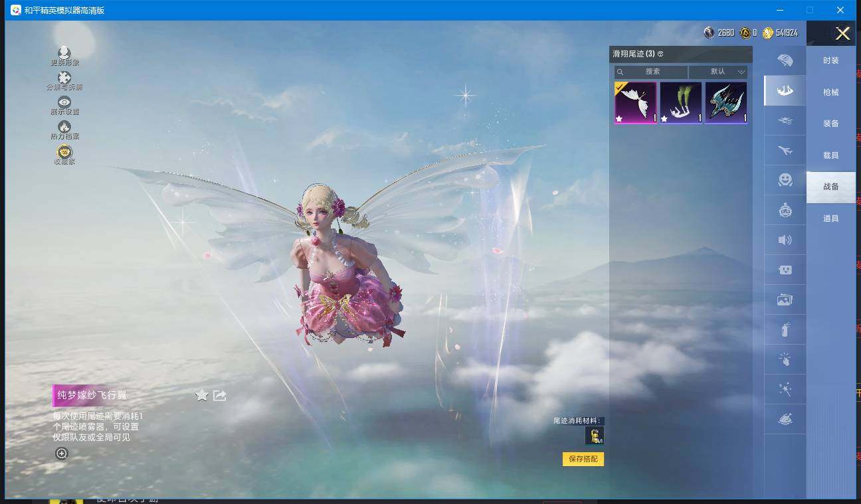The height and width of the screenshot is (504, 861).
Task: Click the finger-tap gesture icon in sidebar
Action: click(x=785, y=359)
